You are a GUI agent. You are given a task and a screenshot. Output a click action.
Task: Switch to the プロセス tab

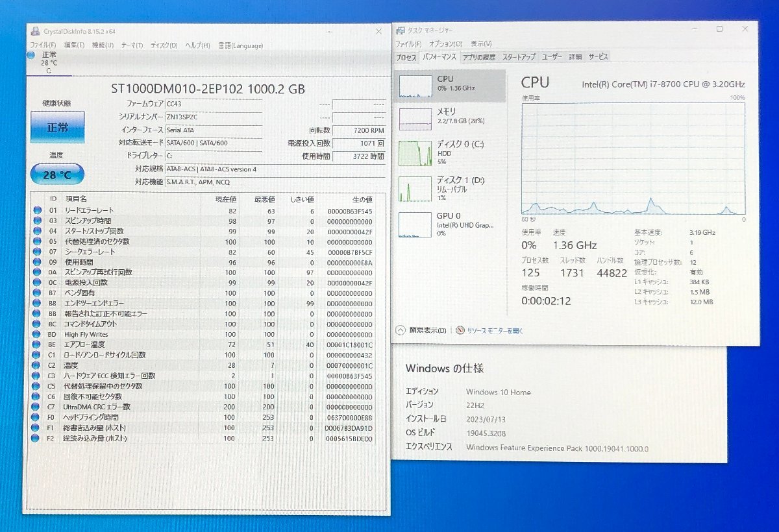click(406, 57)
